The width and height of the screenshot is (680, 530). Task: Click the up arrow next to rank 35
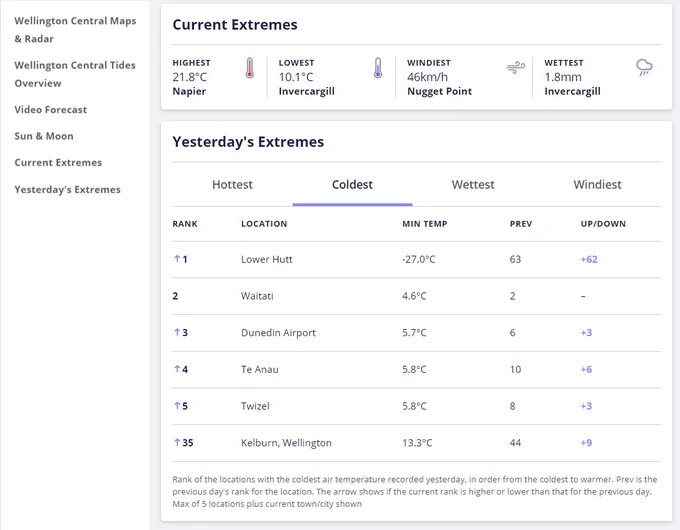point(177,442)
